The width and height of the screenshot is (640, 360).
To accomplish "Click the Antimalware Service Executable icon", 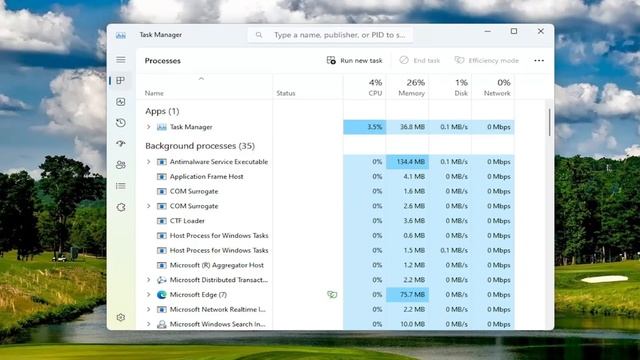I will coord(162,162).
